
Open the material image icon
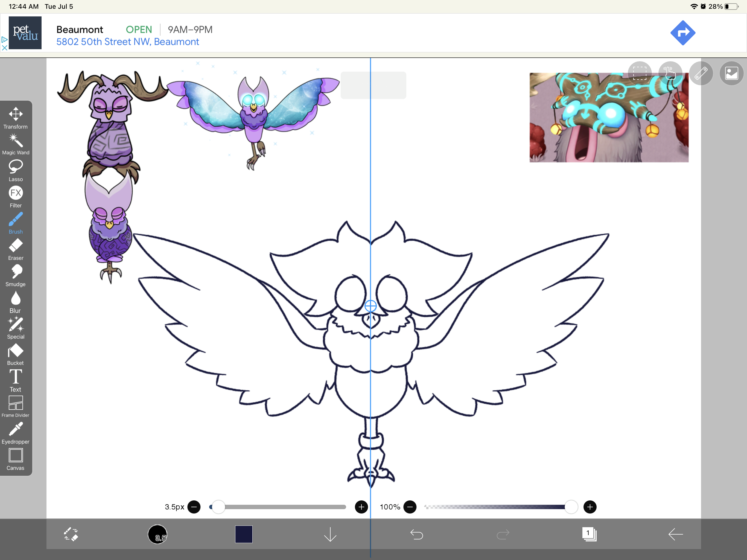coord(731,73)
